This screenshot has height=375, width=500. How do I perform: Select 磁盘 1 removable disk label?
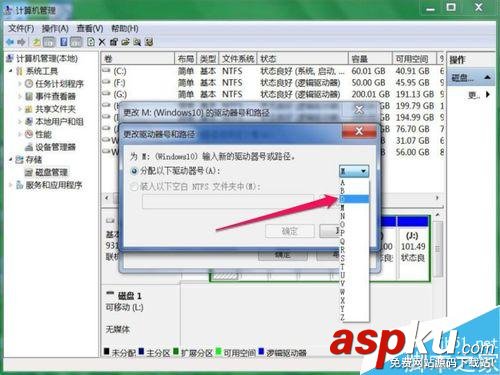pyautogui.click(x=130, y=296)
